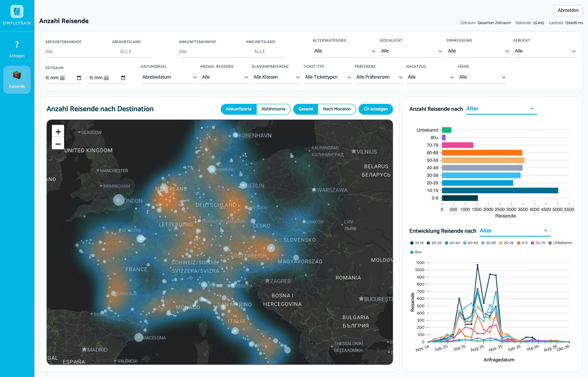
Task: Click the Ankunftsland input field
Action: [265, 51]
